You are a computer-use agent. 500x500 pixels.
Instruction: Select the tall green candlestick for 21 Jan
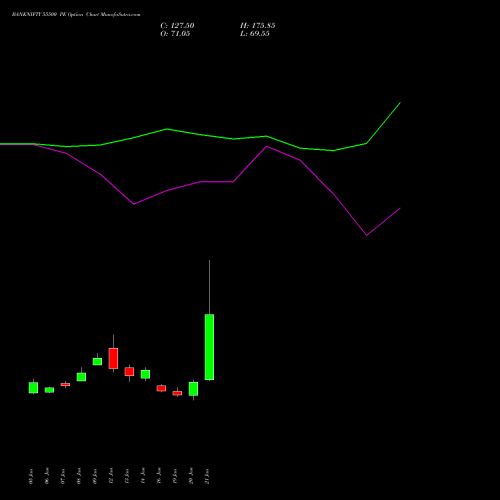[x=209, y=347]
